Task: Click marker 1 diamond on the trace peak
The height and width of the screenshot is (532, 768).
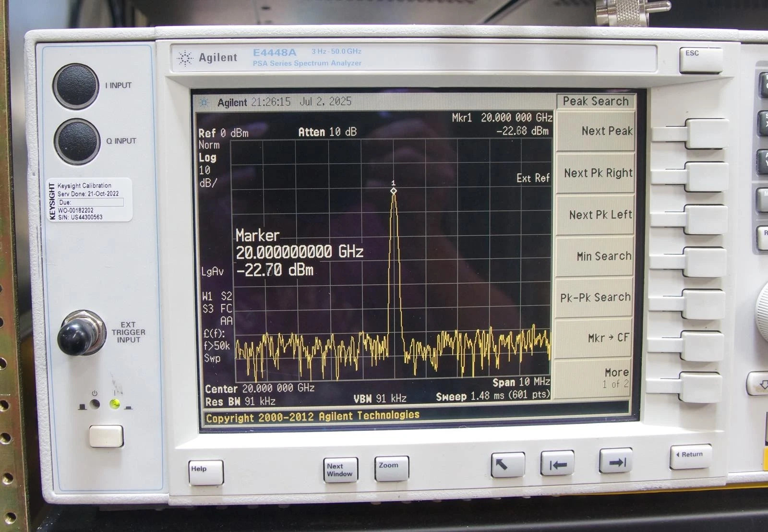Action: 394,191
